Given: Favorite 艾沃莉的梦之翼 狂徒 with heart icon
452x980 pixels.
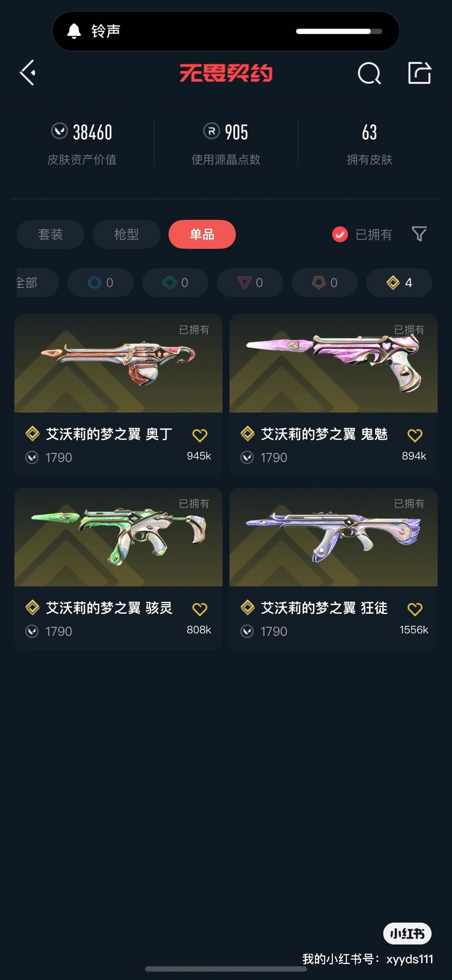Looking at the screenshot, I should point(415,609).
